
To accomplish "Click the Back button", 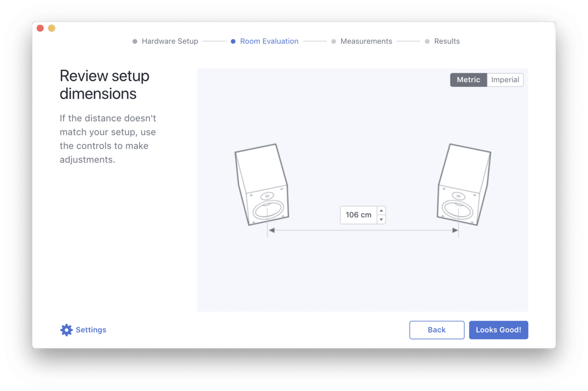I will (x=437, y=330).
